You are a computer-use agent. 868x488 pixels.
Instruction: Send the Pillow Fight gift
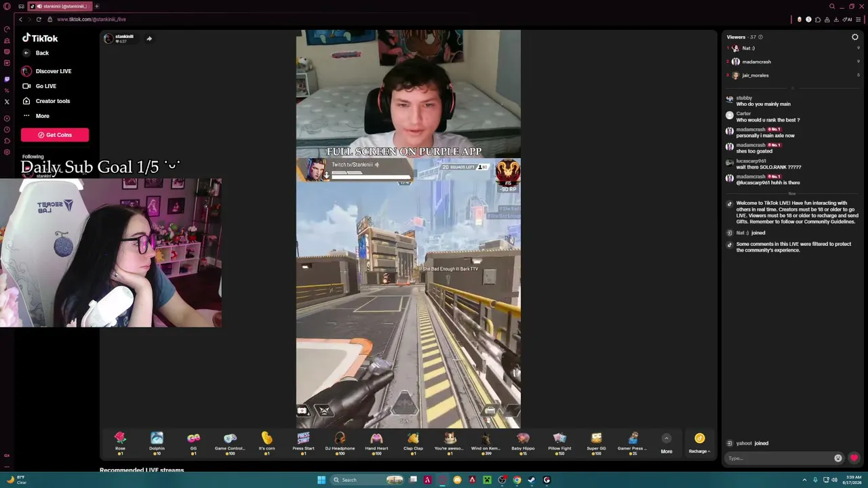[x=559, y=442]
